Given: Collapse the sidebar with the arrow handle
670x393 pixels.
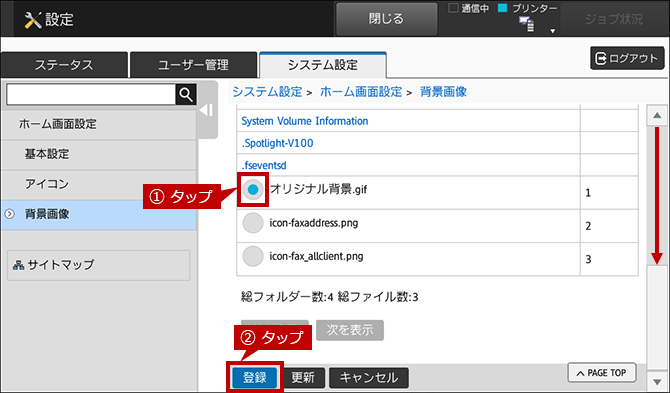Looking at the screenshot, I should pos(207,110).
